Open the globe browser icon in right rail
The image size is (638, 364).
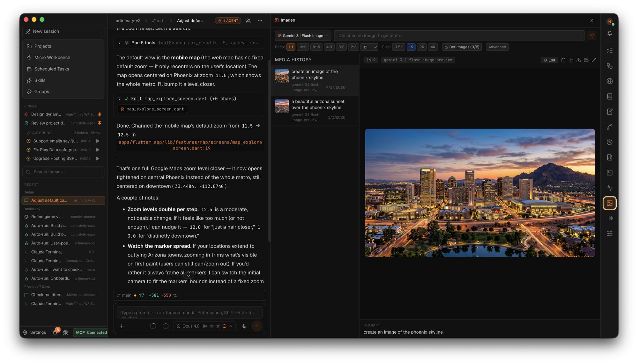point(610,81)
